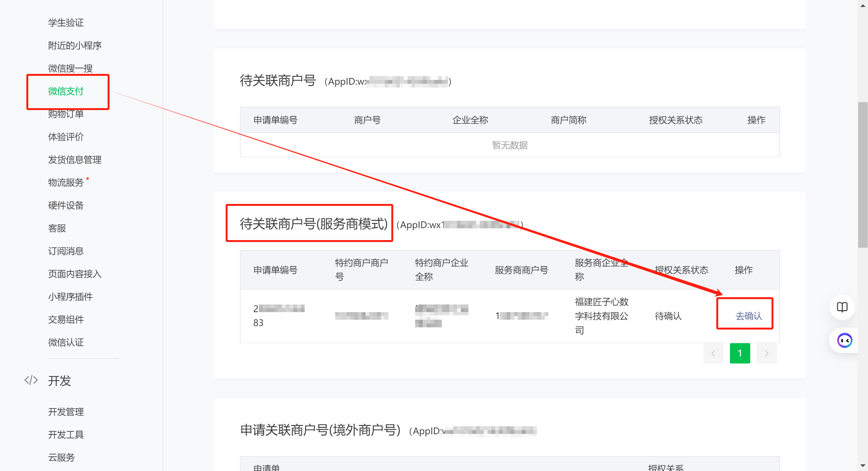This screenshot has width=868, height=471.
Task: Select page number 1
Action: click(x=739, y=353)
